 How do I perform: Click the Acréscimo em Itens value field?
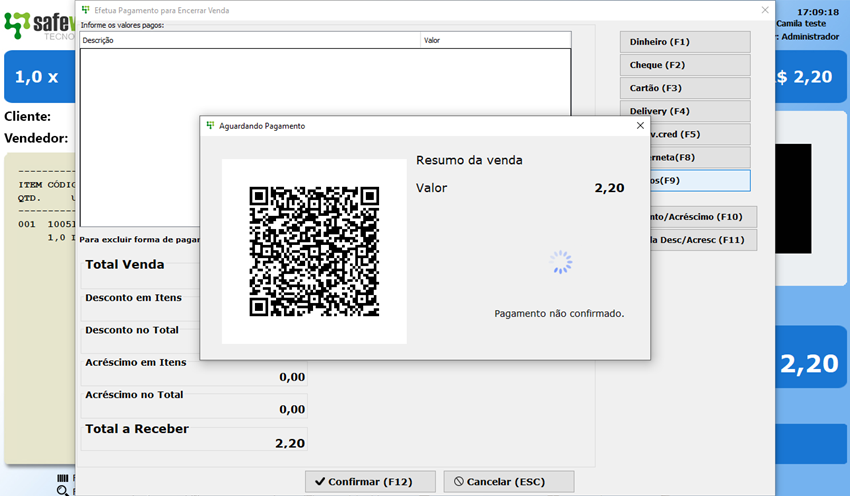[194, 377]
